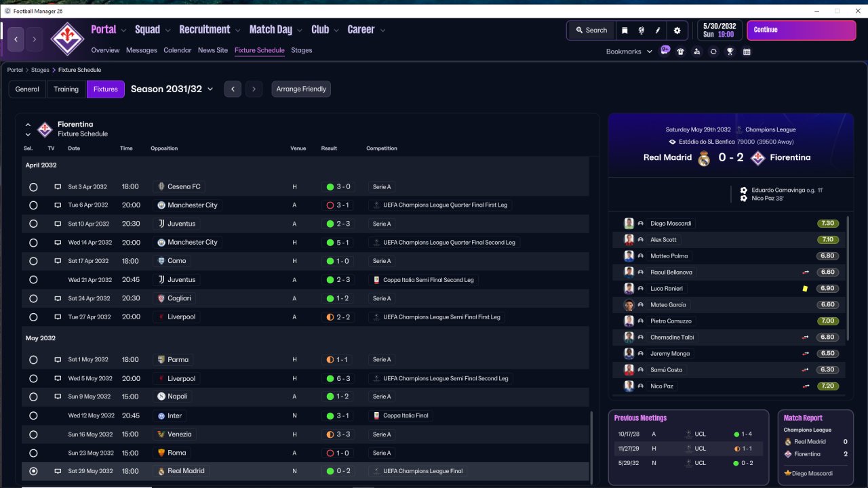Click the scouting icon next to the shirt
This screenshot has width=868, height=488.
click(x=696, y=52)
